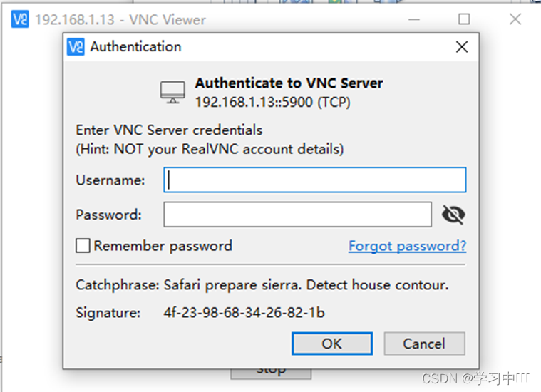Enable the Remember password checkbox

tap(83, 246)
